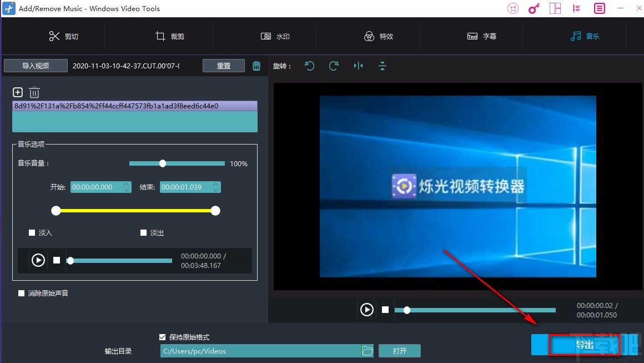644x363 pixels.
Task: Increase the start time with its stepper
Action: (127, 185)
